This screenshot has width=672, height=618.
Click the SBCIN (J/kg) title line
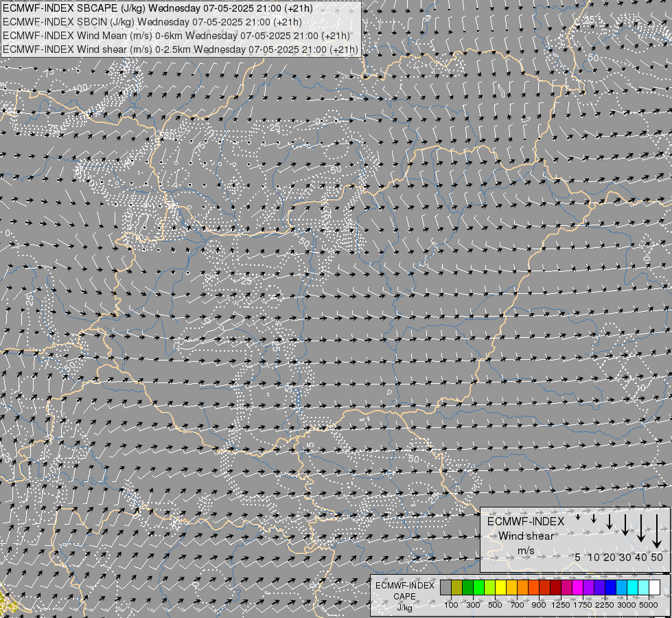click(152, 22)
